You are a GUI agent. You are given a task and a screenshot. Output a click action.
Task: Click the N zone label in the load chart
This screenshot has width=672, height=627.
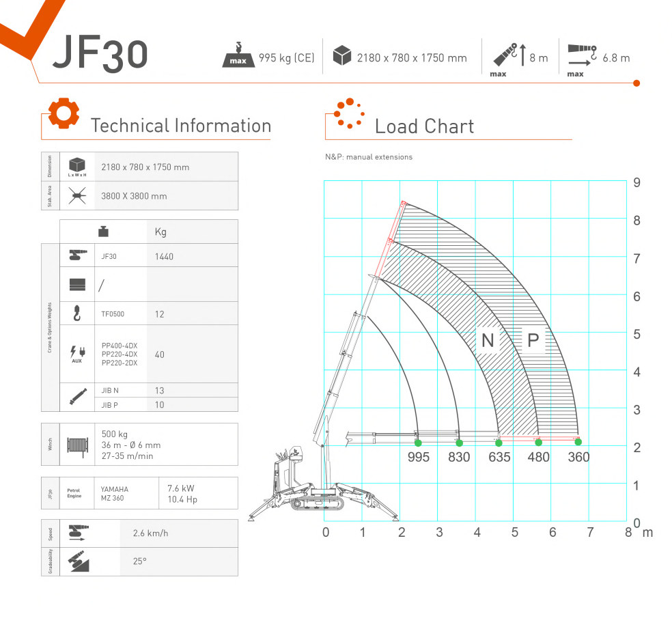tap(488, 340)
